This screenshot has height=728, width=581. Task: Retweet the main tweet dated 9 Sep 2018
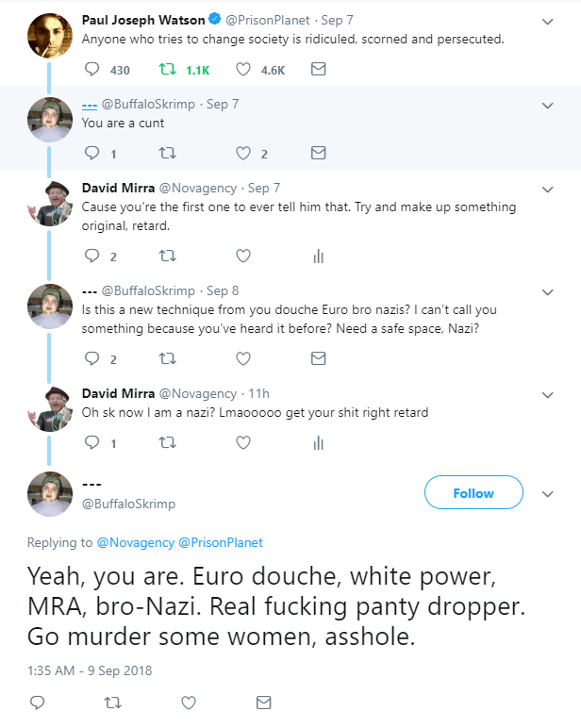coord(112,702)
